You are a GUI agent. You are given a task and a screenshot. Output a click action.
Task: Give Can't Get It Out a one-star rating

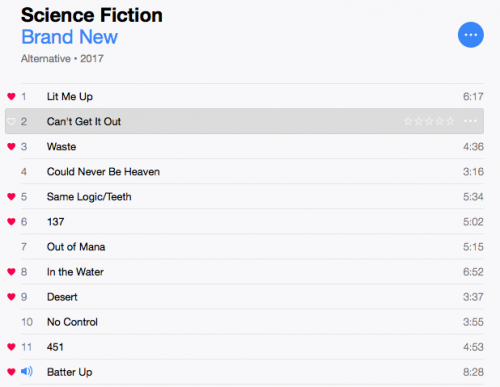pyautogui.click(x=408, y=121)
